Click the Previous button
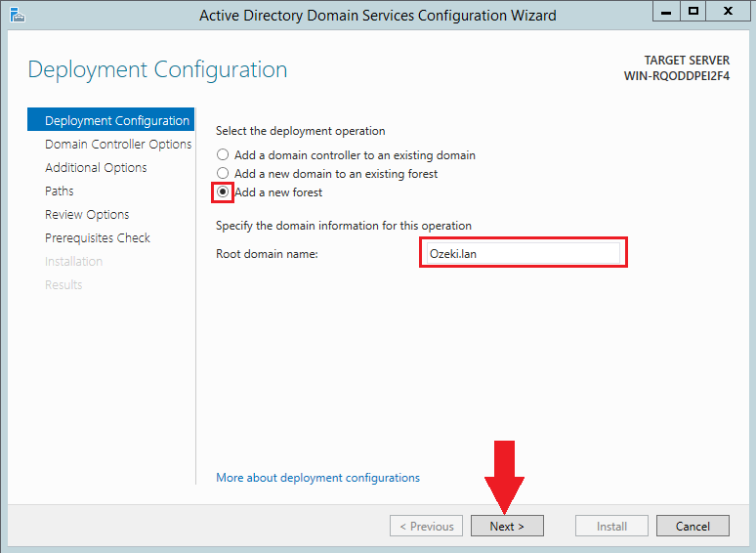Screen dimensions: 756x553 click(x=425, y=526)
